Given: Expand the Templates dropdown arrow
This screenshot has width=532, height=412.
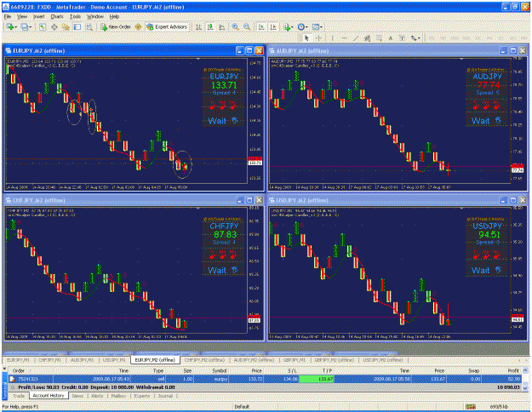Looking at the screenshot, I should click(321, 27).
